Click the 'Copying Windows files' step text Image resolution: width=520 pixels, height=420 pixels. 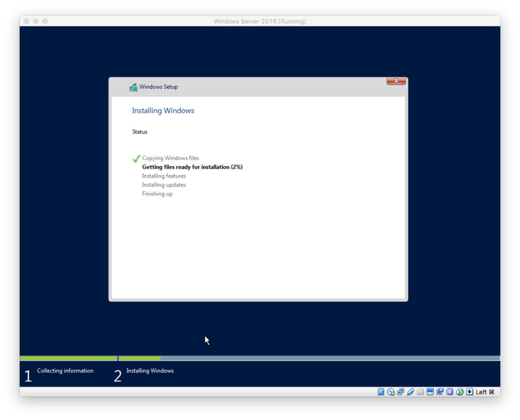click(x=171, y=158)
